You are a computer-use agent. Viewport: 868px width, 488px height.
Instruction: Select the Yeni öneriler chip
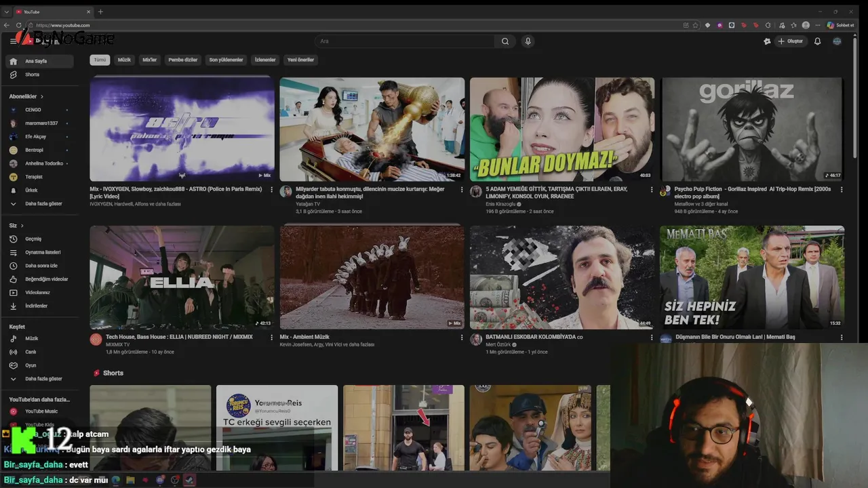tap(300, 60)
